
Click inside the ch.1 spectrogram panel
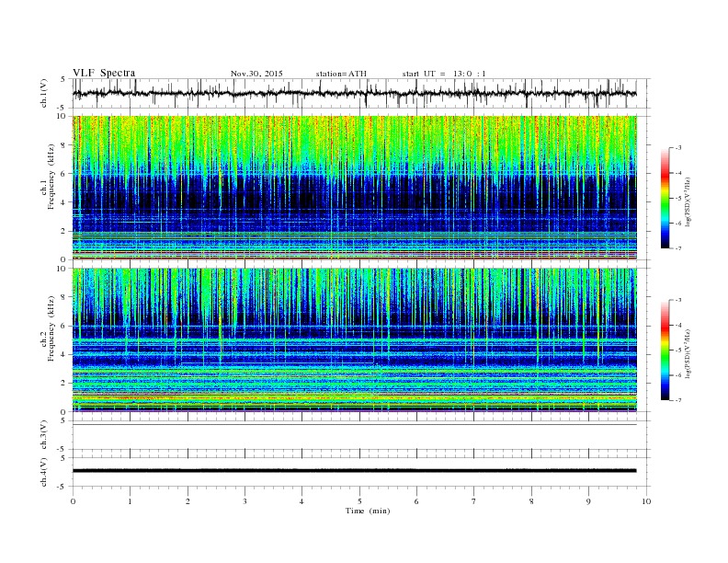[354, 188]
